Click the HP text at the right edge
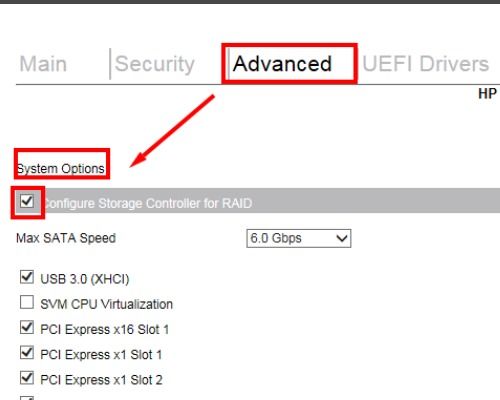This screenshot has height=400, width=500. point(487,94)
